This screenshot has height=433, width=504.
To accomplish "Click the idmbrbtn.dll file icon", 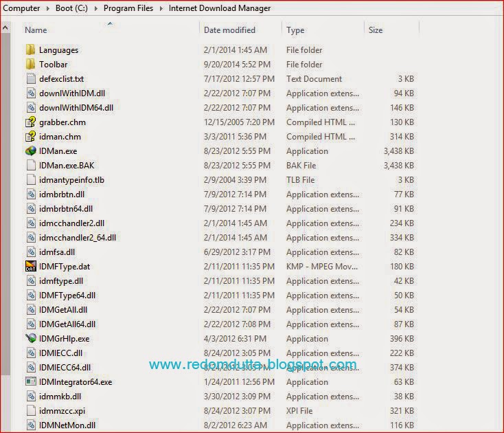I will tap(31, 195).
